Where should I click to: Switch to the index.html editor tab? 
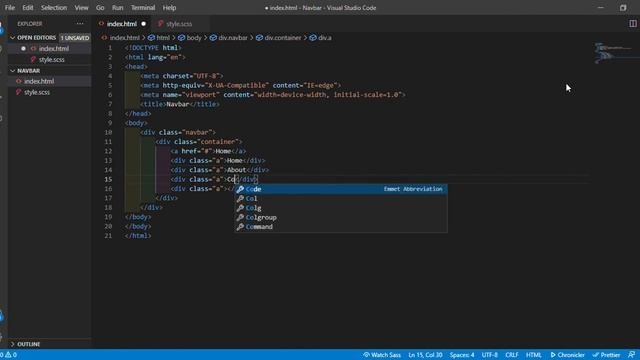click(122, 24)
